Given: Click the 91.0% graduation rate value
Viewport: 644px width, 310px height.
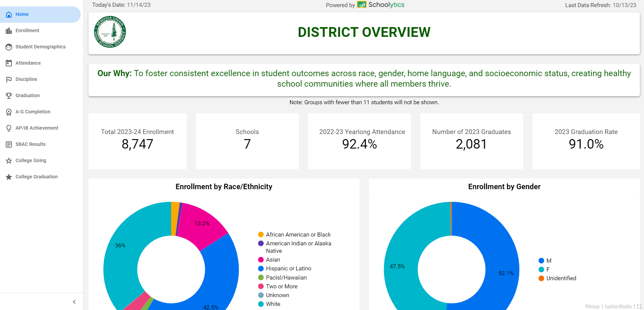Looking at the screenshot, I should [x=586, y=144].
